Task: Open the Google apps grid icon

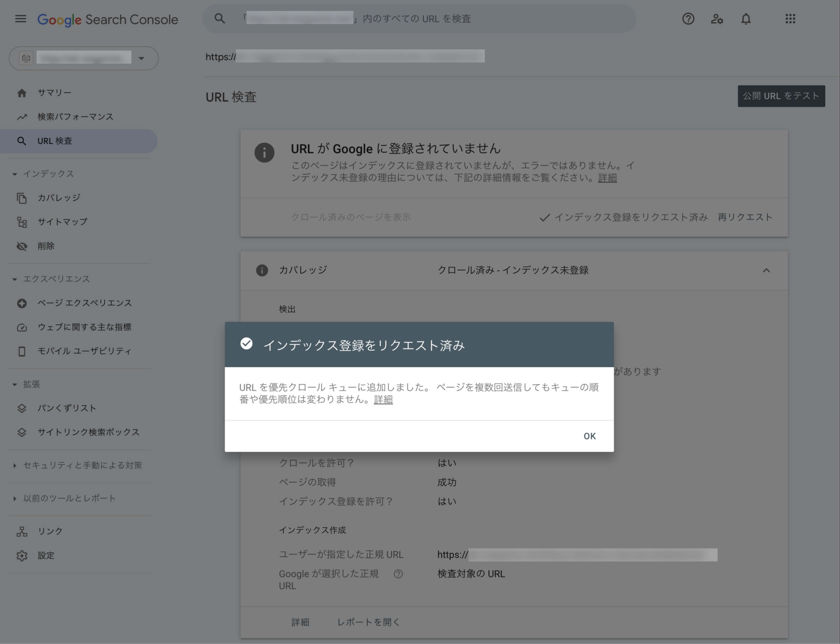Action: coord(790,19)
